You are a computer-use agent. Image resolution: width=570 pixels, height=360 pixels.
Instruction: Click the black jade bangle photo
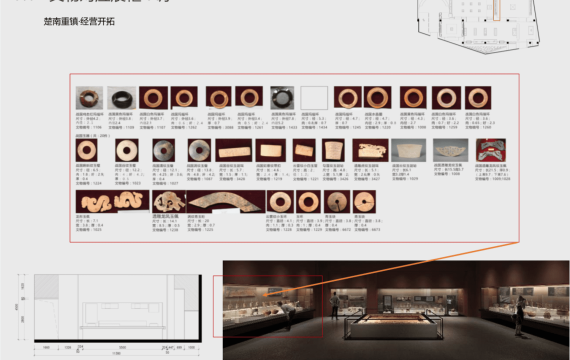pos(122,98)
